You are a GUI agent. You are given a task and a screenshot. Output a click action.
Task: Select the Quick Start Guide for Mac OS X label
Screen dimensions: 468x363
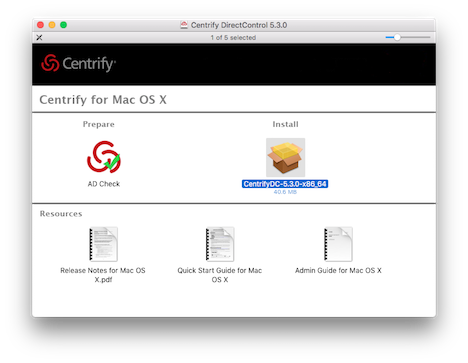point(220,275)
